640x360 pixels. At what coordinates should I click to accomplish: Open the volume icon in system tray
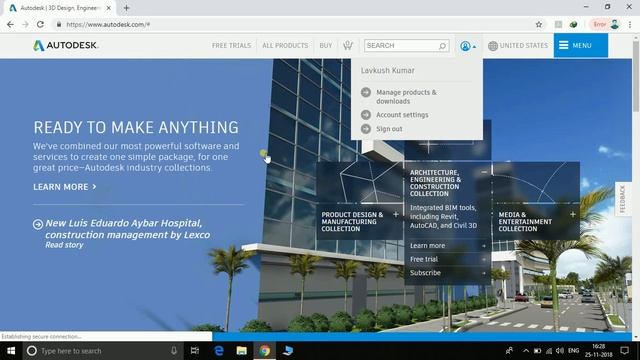click(x=560, y=351)
